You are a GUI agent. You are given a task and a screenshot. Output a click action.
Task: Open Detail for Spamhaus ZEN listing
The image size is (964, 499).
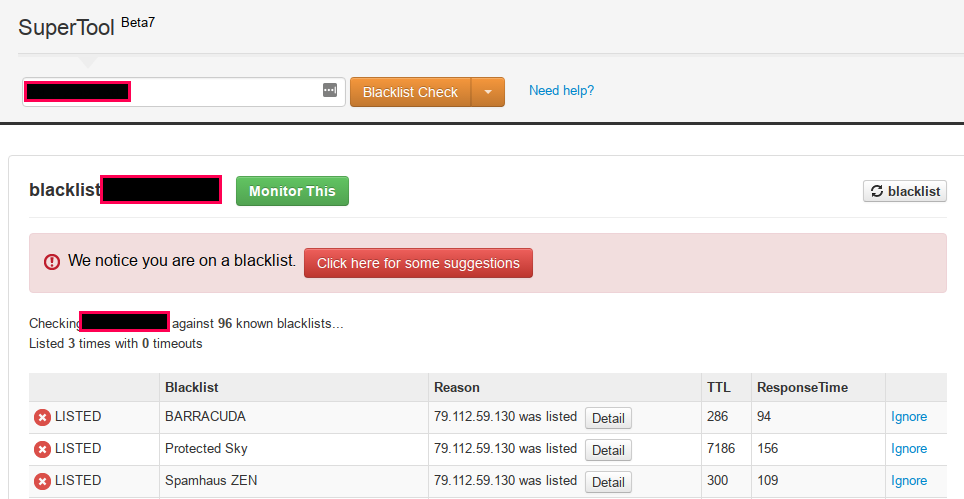pyautogui.click(x=608, y=482)
